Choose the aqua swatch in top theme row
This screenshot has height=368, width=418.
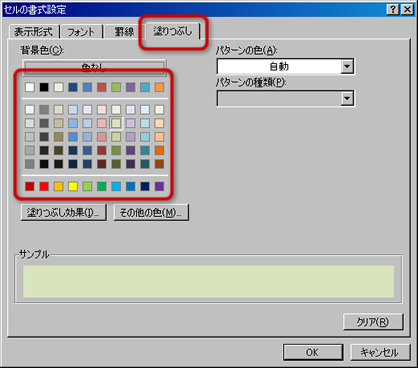pos(145,87)
